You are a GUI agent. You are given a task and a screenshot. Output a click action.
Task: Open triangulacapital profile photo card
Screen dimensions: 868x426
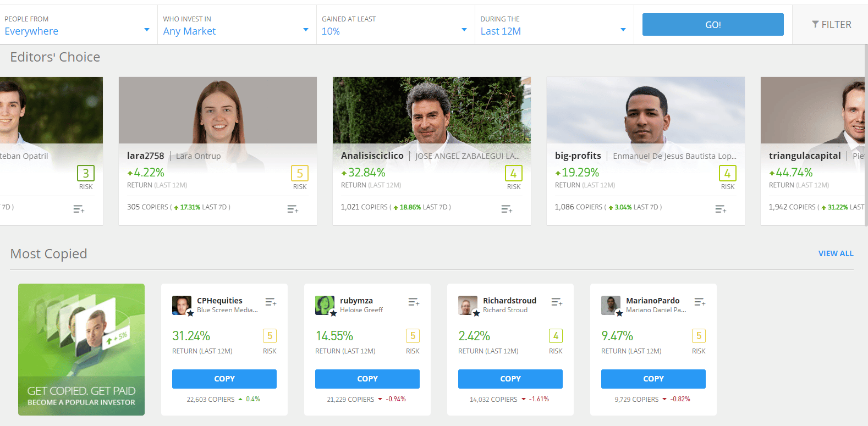coord(812,110)
